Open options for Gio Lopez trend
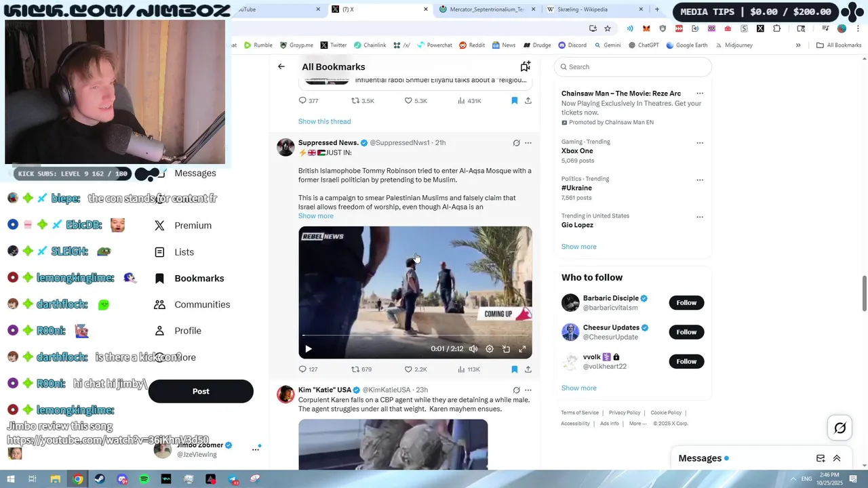Image resolution: width=868 pixels, height=488 pixels. (x=700, y=218)
